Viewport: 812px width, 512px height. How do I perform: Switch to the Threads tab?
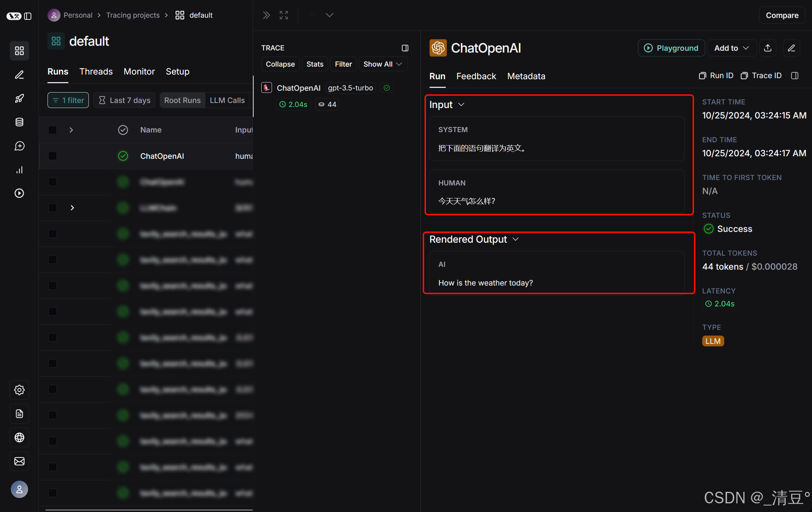pyautogui.click(x=96, y=72)
